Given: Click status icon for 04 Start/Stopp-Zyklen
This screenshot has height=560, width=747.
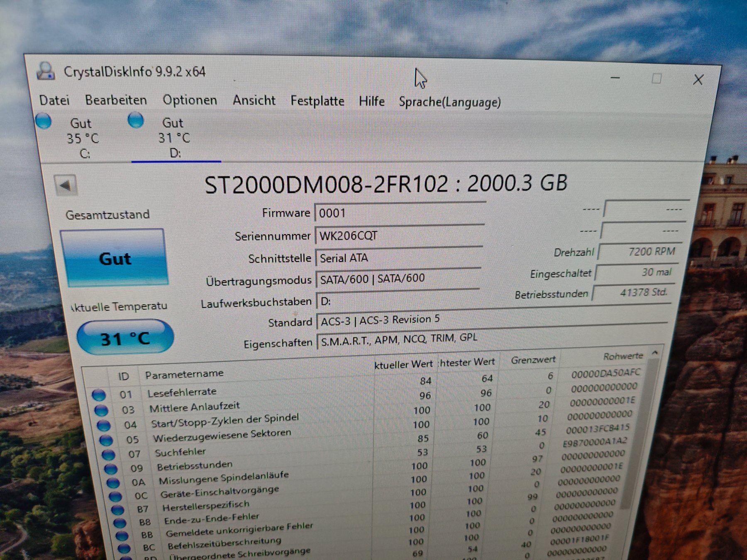Looking at the screenshot, I should (x=103, y=425).
